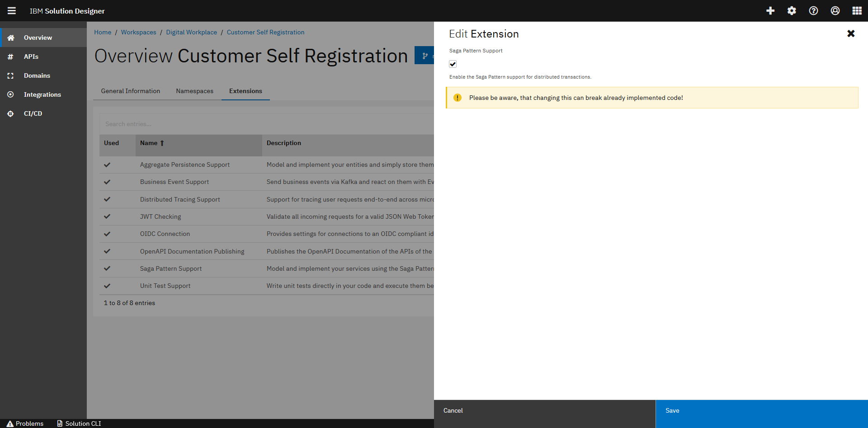Open the Integrations section
868x428 pixels.
click(x=42, y=94)
